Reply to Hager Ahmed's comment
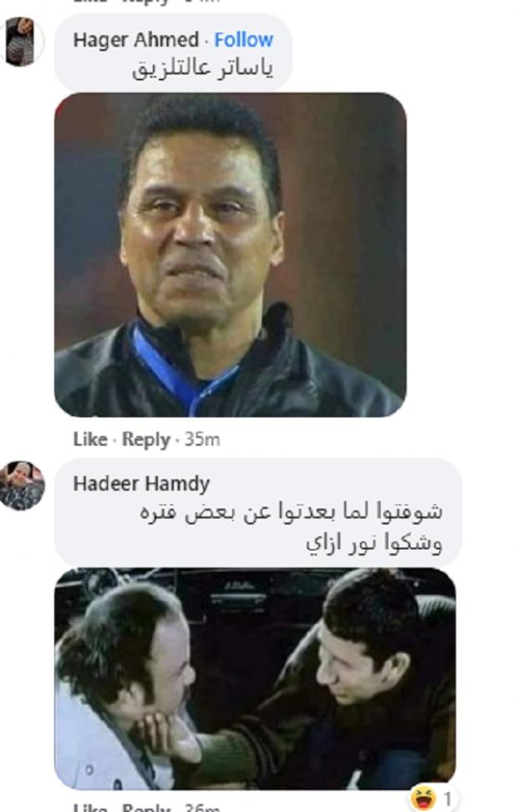The image size is (518, 812). (146, 440)
